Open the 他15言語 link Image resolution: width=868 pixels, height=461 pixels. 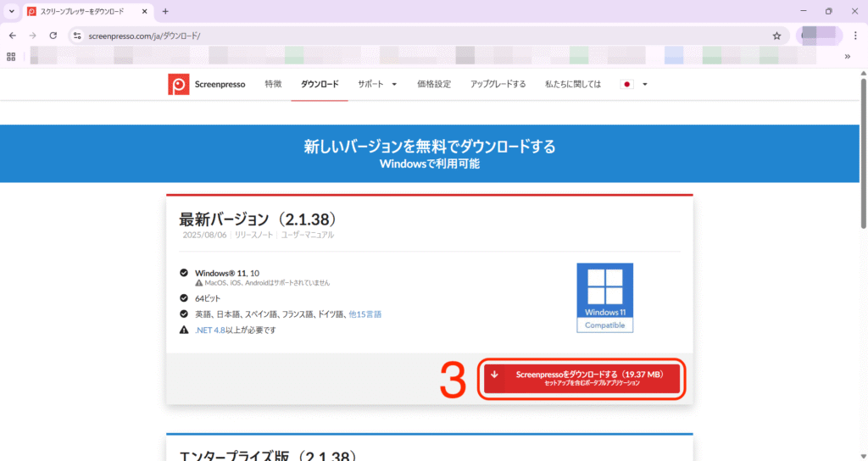click(364, 314)
